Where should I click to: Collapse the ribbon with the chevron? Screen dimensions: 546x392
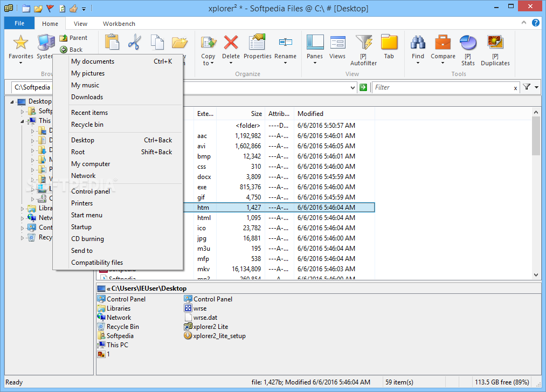click(524, 23)
